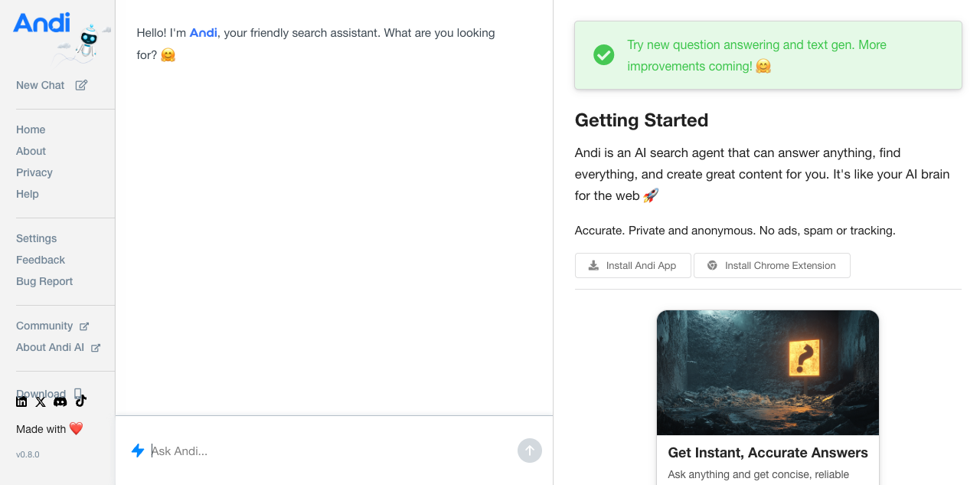The width and height of the screenshot is (980, 485).
Task: Open the About Andi AI link
Action: 58,347
